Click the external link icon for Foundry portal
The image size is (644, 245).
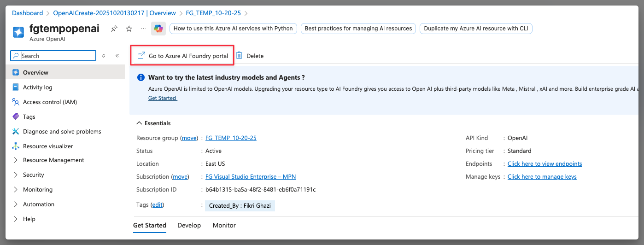coord(141,56)
